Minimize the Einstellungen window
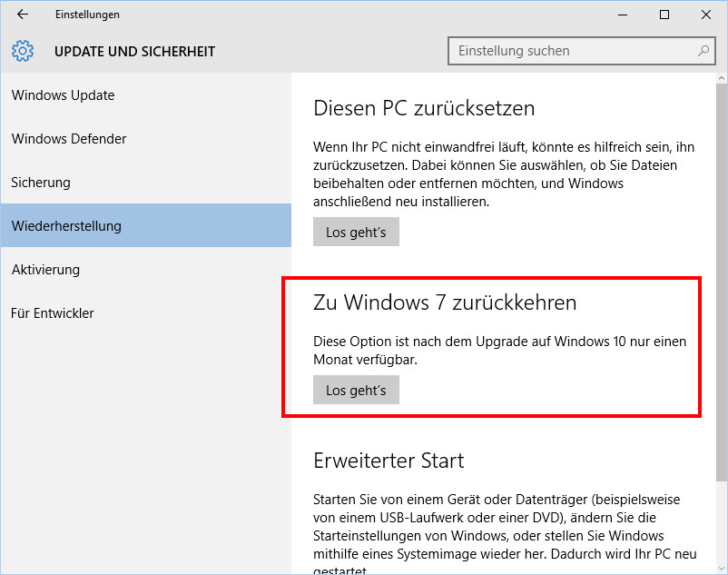This screenshot has height=575, width=728. pos(622,15)
